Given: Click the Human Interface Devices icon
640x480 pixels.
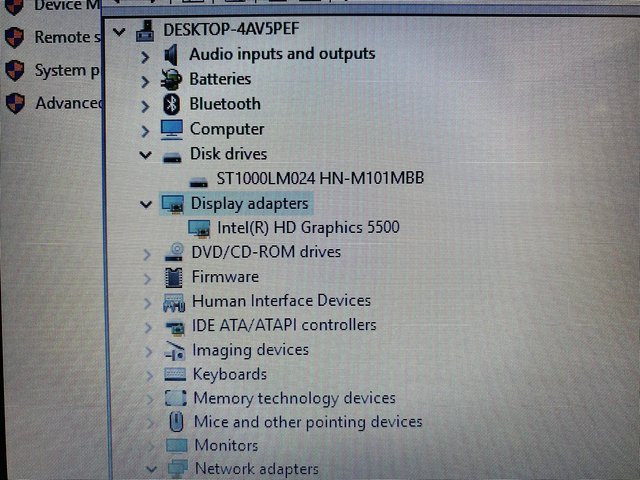Looking at the screenshot, I should tap(174, 302).
